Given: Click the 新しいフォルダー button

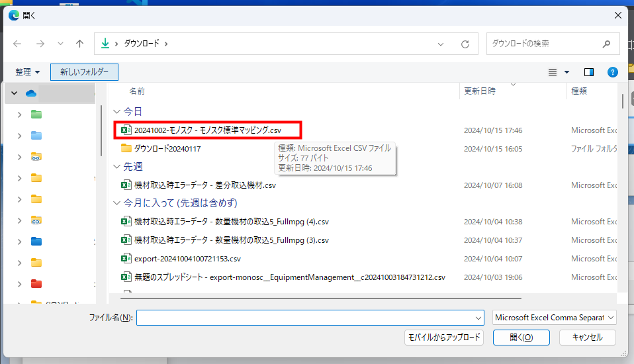Looking at the screenshot, I should tap(84, 71).
